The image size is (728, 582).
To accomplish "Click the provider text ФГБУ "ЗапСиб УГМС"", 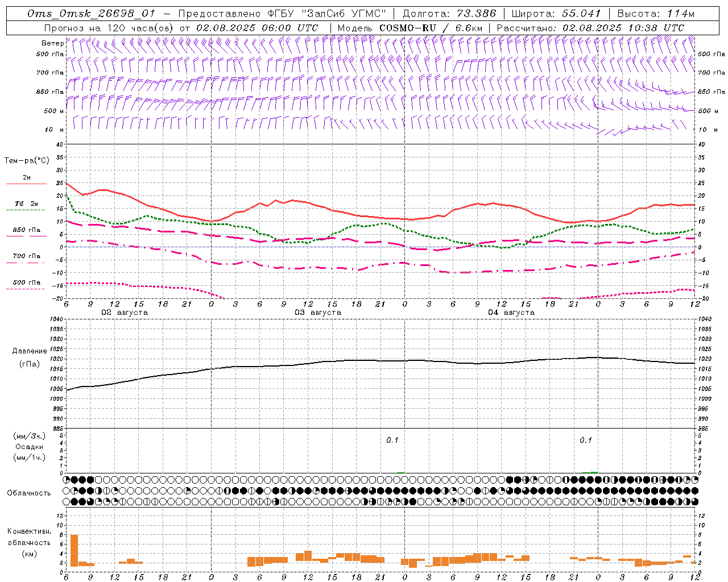I will coord(326,14).
